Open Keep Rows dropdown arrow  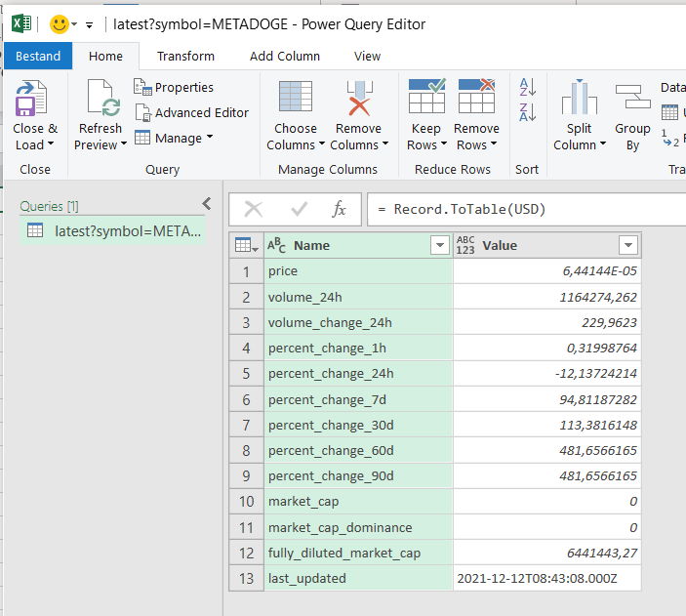tap(444, 144)
